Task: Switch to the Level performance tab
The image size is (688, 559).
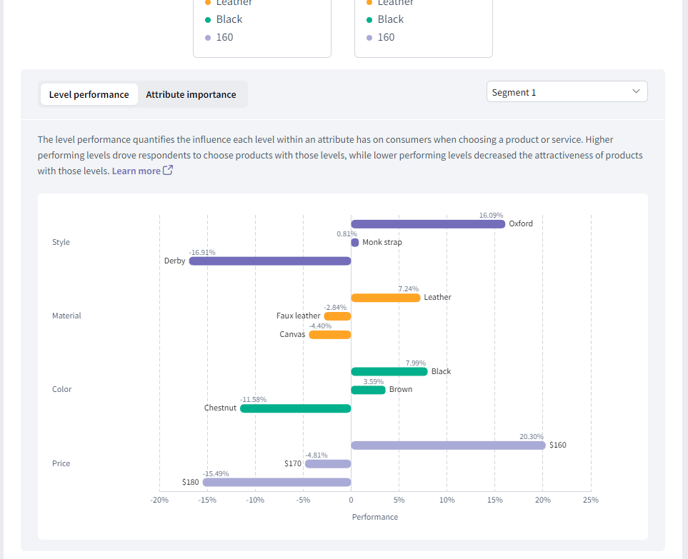Action: 89,94
